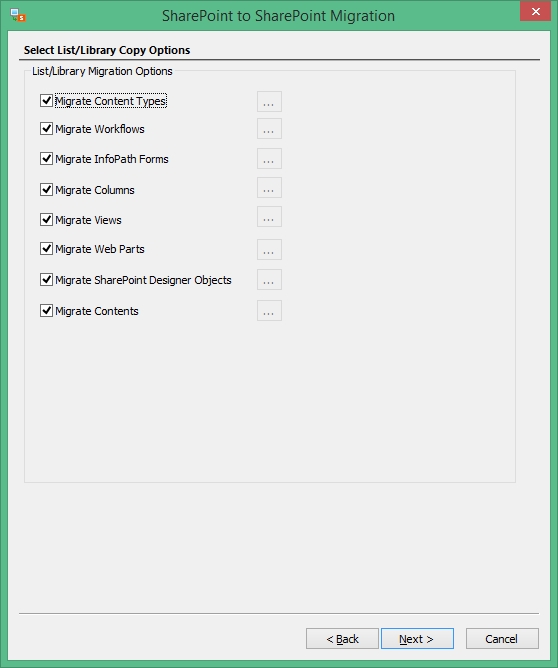Open ellipsis options for SharePoint Designer Objects
558x668 pixels.
269,280
